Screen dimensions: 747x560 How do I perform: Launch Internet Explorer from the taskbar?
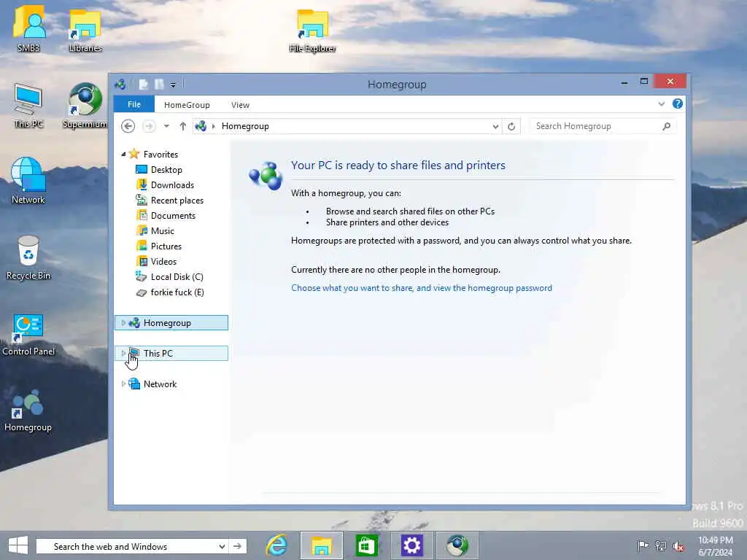(x=276, y=545)
